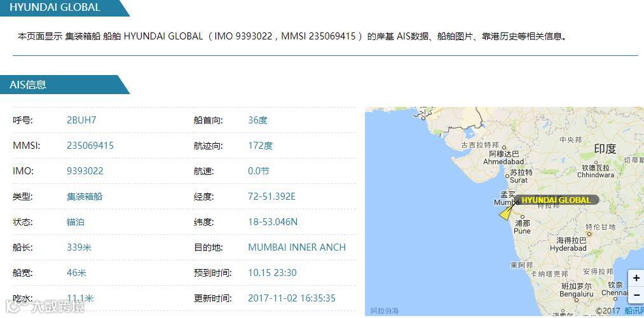The image size is (644, 318).
Task: Click the ship length value 339米
Action: pos(79,247)
